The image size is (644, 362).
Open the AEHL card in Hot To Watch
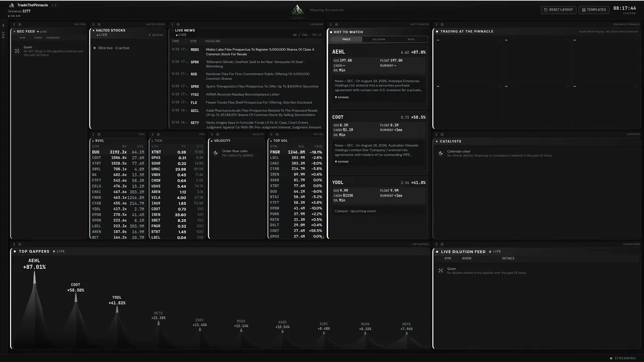[x=379, y=76]
